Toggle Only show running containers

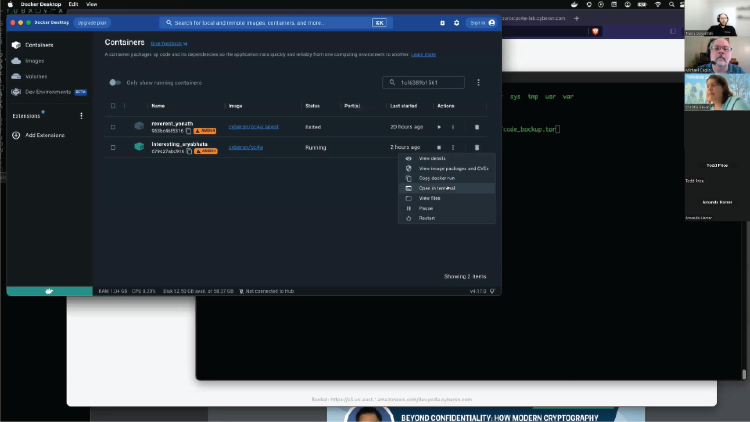115,83
